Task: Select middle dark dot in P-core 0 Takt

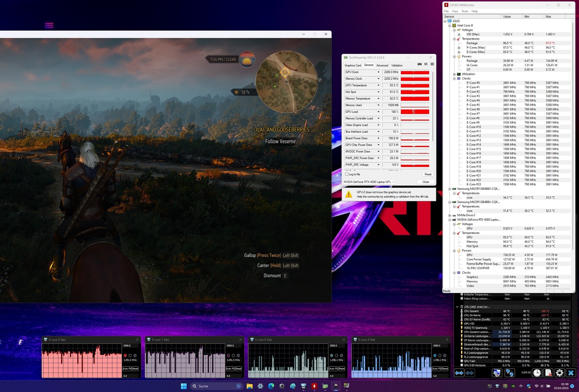Action: [130, 355]
